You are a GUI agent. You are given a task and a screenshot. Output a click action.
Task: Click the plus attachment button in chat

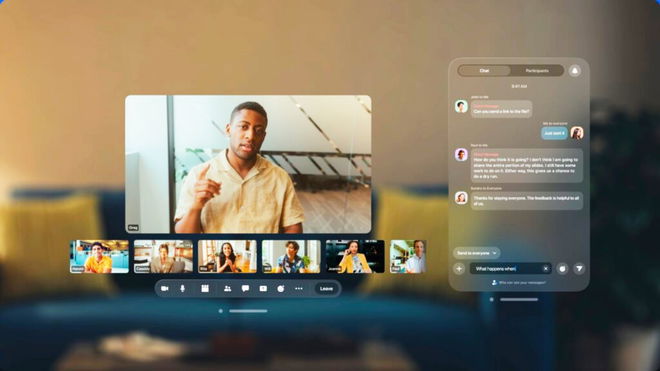459,269
